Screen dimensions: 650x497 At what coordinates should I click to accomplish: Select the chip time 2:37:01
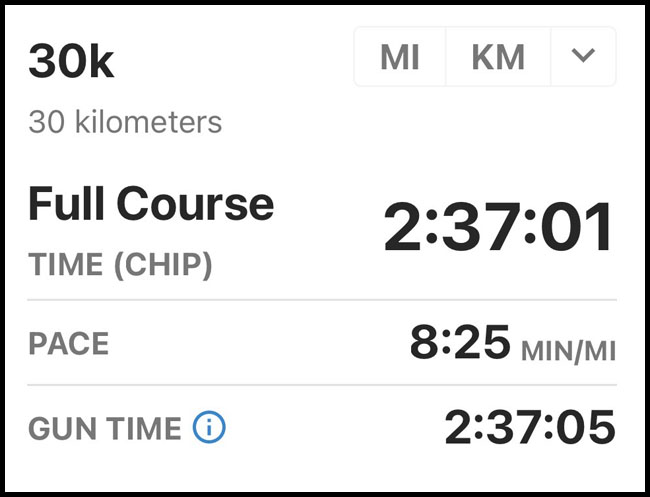(x=498, y=227)
